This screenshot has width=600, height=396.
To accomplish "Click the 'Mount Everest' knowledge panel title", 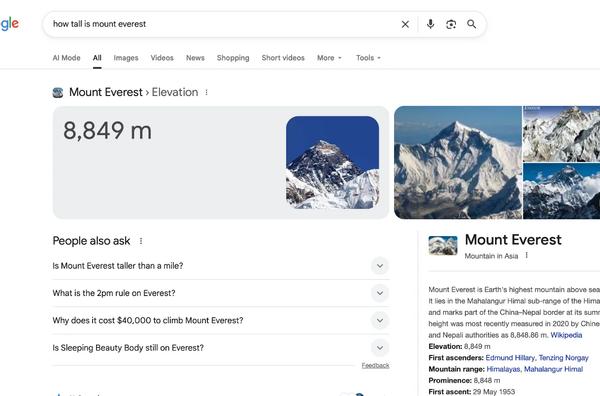I will click(513, 240).
